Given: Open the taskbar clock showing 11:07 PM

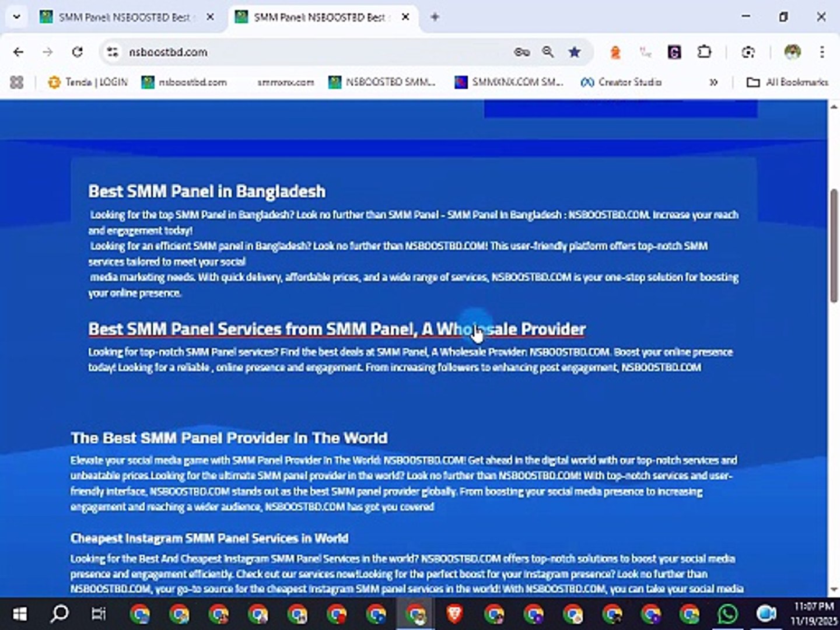Looking at the screenshot, I should 814,614.
